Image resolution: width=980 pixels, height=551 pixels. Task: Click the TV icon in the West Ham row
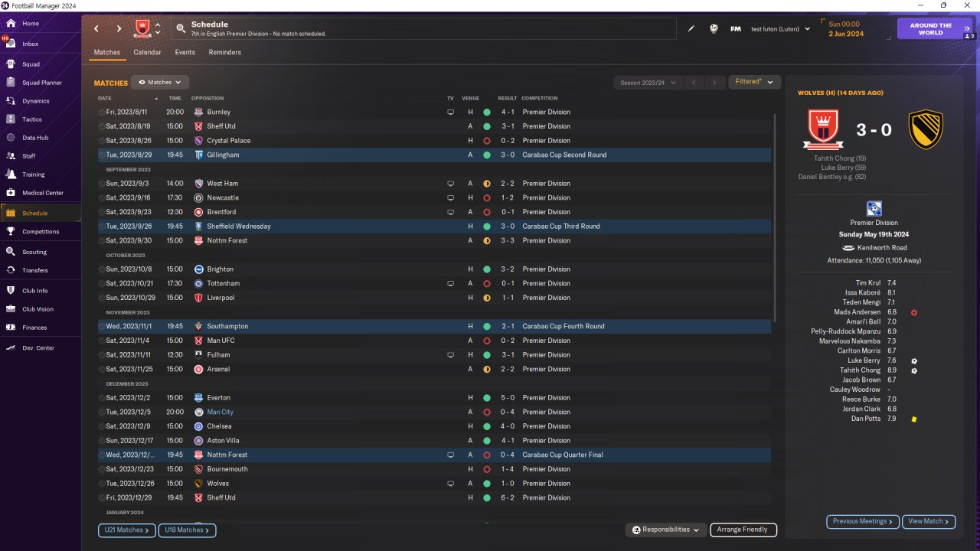click(x=451, y=184)
